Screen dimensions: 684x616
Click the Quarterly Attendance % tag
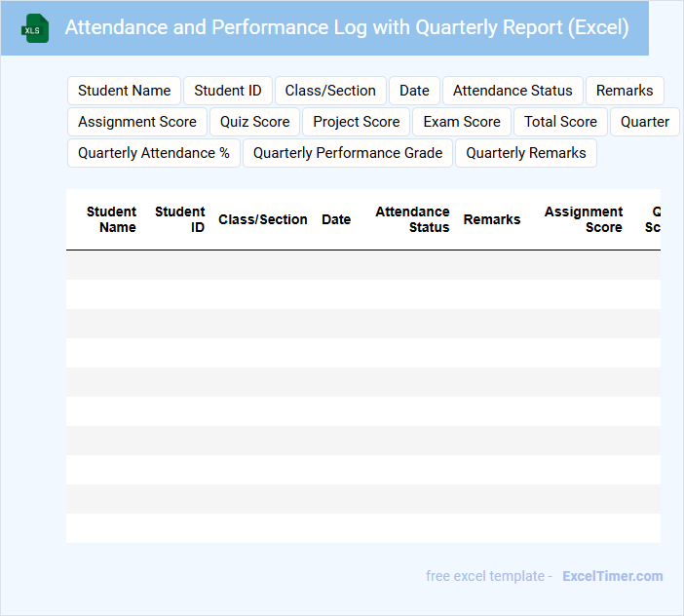click(x=154, y=153)
